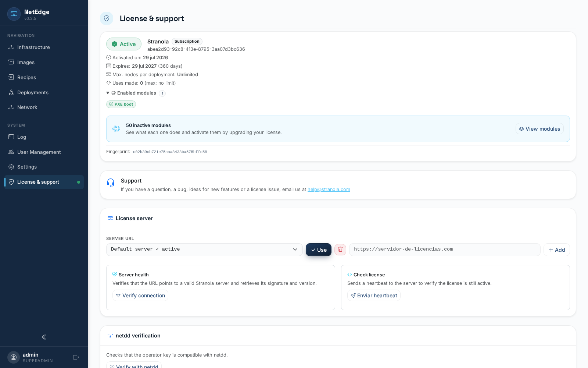Delete the selected server with trash icon
Viewport: 588px width, 368px height.
[x=340, y=250]
